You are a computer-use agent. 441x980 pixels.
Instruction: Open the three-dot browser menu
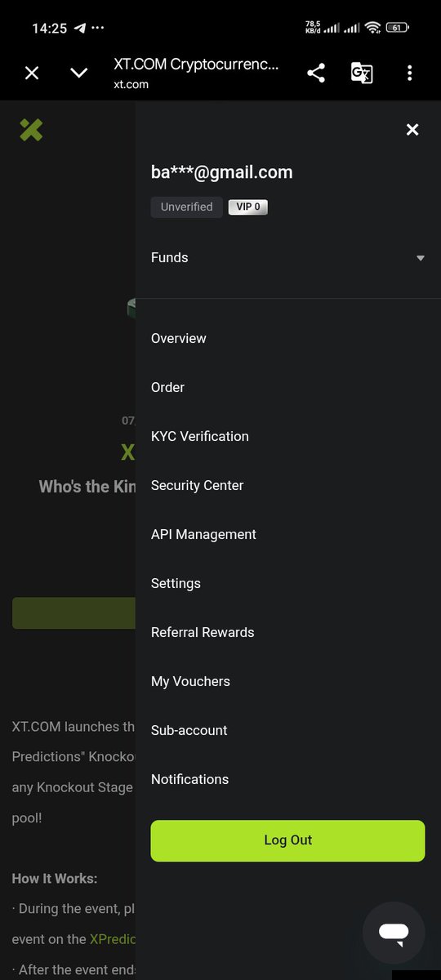coord(409,73)
